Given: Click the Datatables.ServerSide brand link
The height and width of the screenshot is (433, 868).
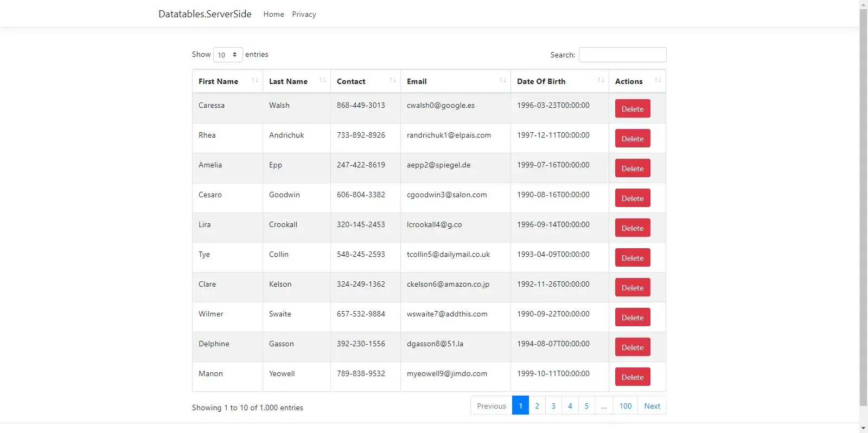Looking at the screenshot, I should [205, 14].
